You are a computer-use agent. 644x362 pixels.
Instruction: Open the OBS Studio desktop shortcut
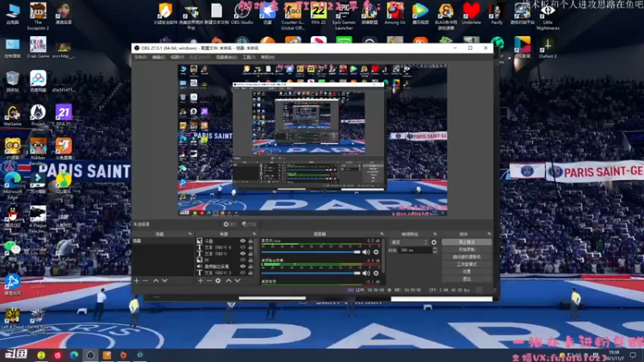(x=242, y=14)
